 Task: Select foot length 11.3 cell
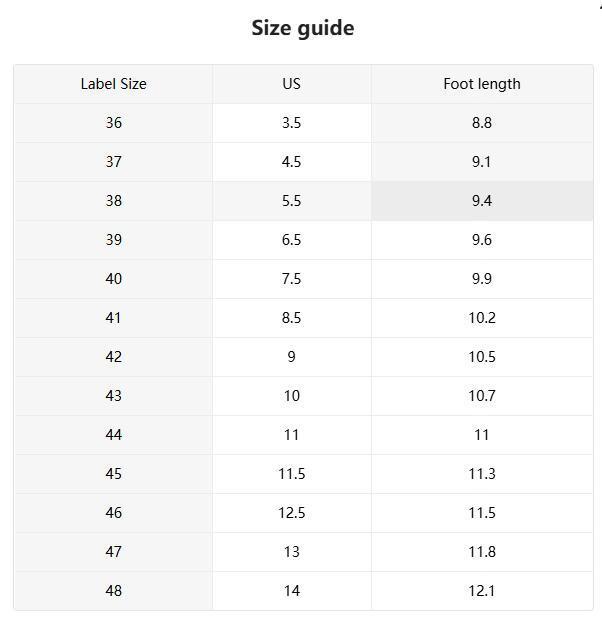481,474
